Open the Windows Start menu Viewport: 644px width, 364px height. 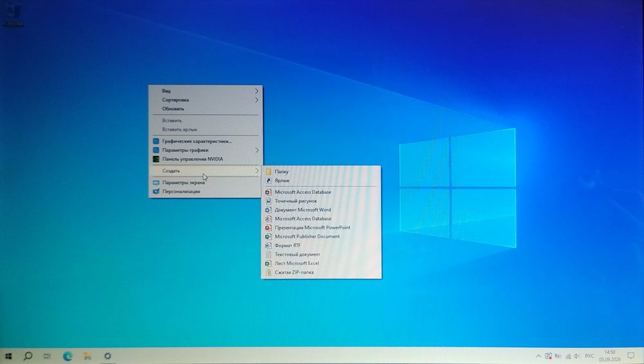click(x=8, y=356)
